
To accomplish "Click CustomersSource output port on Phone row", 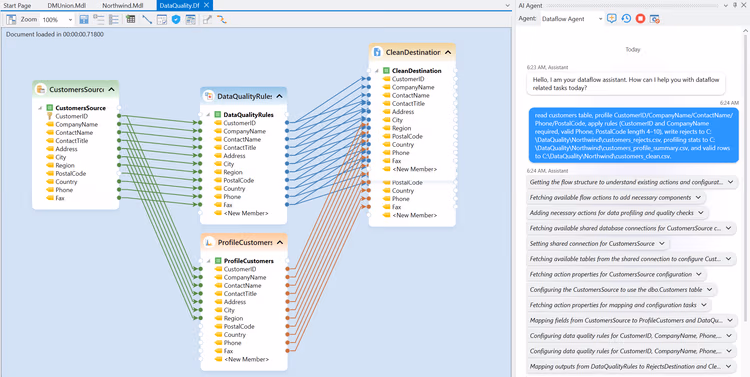I will 119,190.
